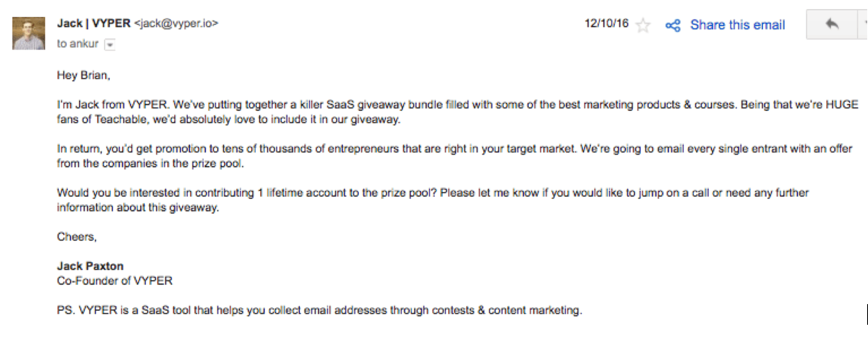This screenshot has height=338, width=868.
Task: Click the 12/10/16 date stamp
Action: click(x=606, y=23)
